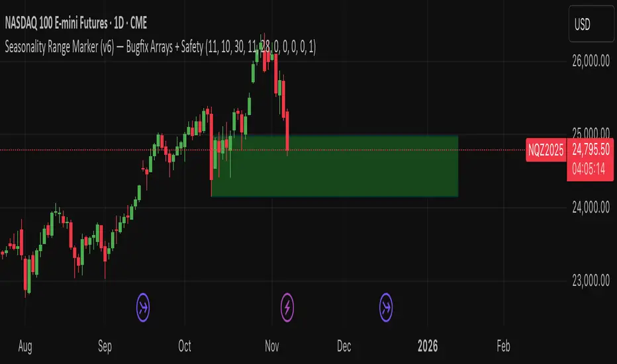The width and height of the screenshot is (617, 364).
Task: Click the USD currency button
Action: [x=591, y=24]
